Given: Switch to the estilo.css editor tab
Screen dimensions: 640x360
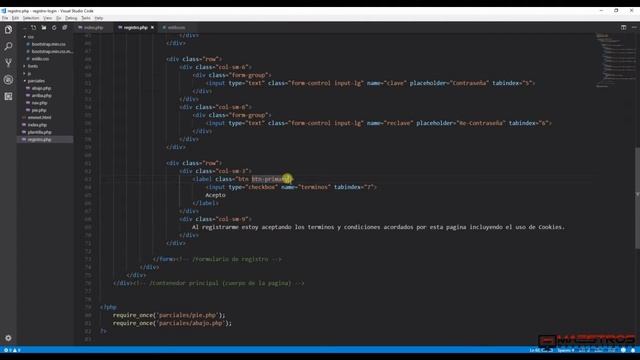Looking at the screenshot, I should point(176,28).
